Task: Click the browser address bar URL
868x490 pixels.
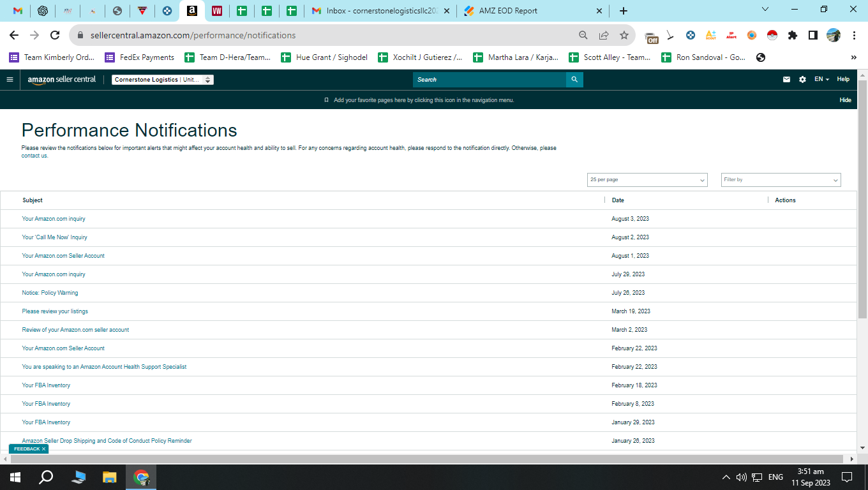Action: point(193,36)
